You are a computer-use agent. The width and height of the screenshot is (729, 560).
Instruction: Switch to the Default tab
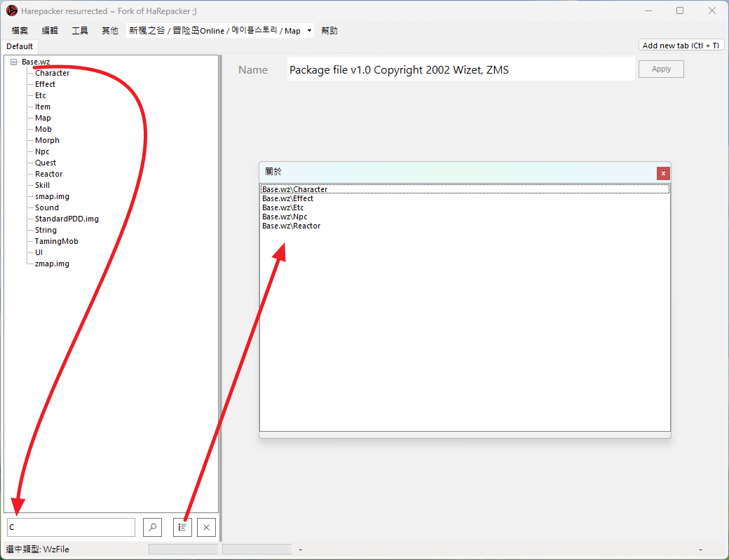(20, 46)
